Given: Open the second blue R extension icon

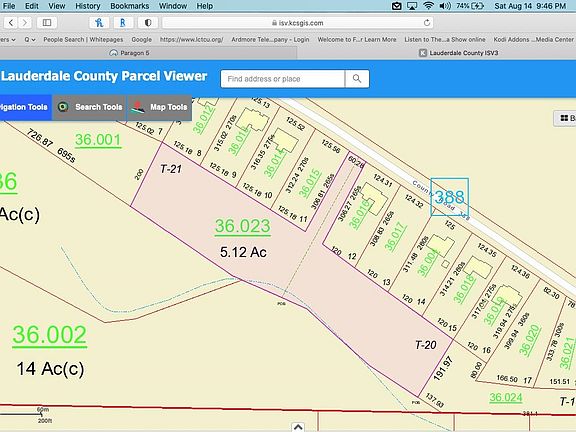Looking at the screenshot, I should coord(123,23).
